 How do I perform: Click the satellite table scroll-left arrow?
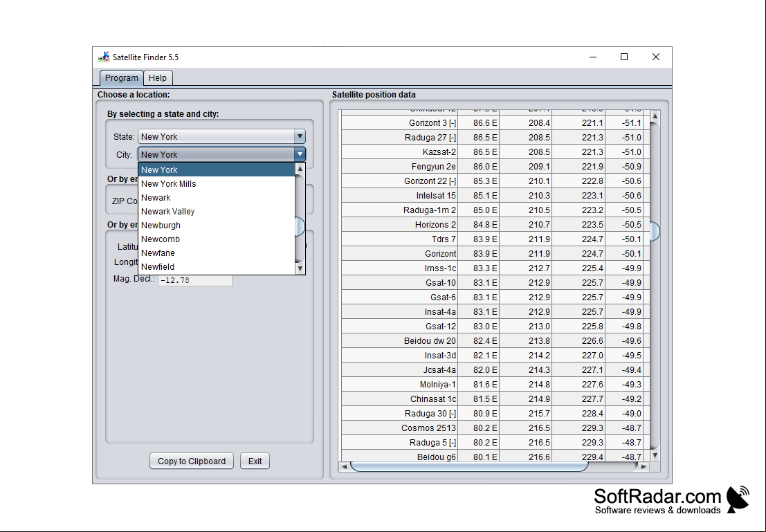pos(344,466)
